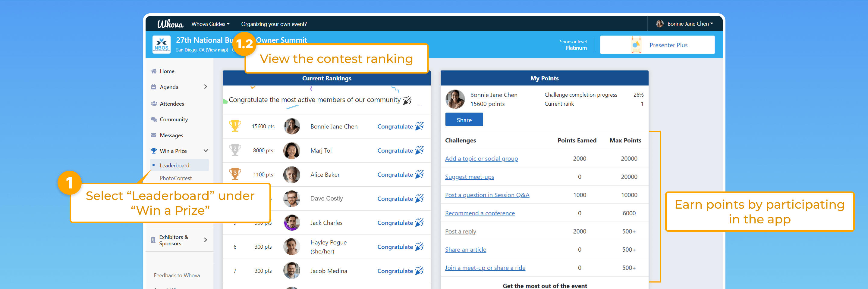Congratulate Marj Tol
This screenshot has height=289, width=868.
(x=400, y=151)
